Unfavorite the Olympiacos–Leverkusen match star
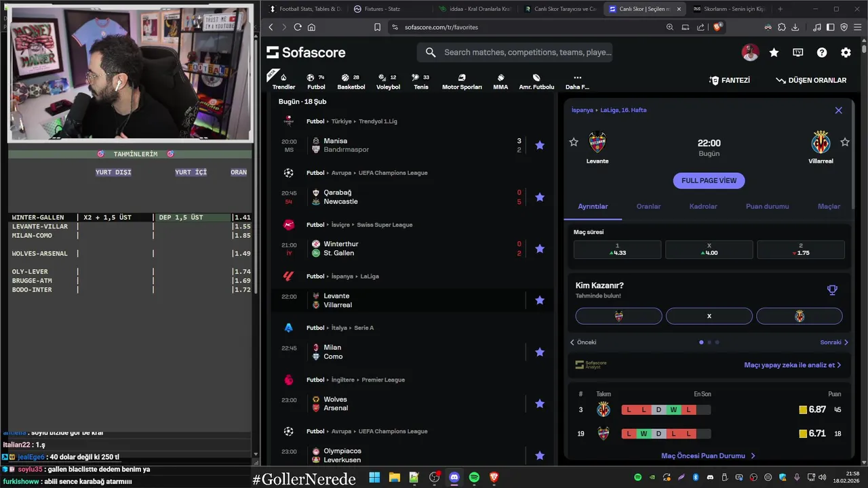Viewport: 868px width, 488px height. [540, 455]
